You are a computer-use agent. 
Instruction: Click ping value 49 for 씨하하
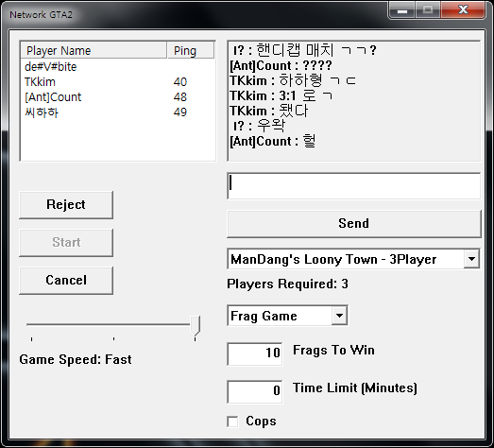click(180, 112)
